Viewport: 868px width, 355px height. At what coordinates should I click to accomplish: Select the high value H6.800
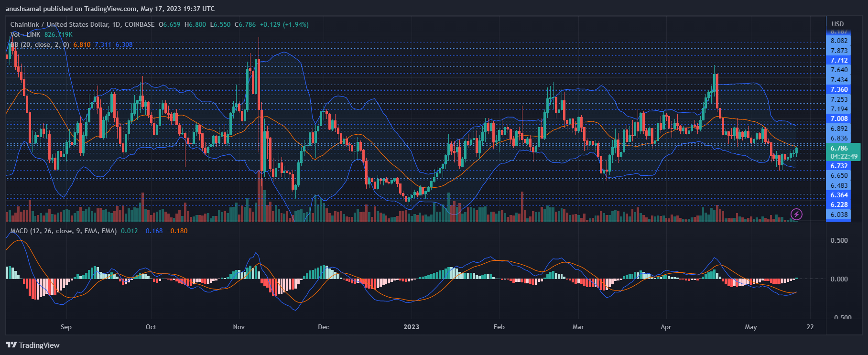click(x=195, y=24)
